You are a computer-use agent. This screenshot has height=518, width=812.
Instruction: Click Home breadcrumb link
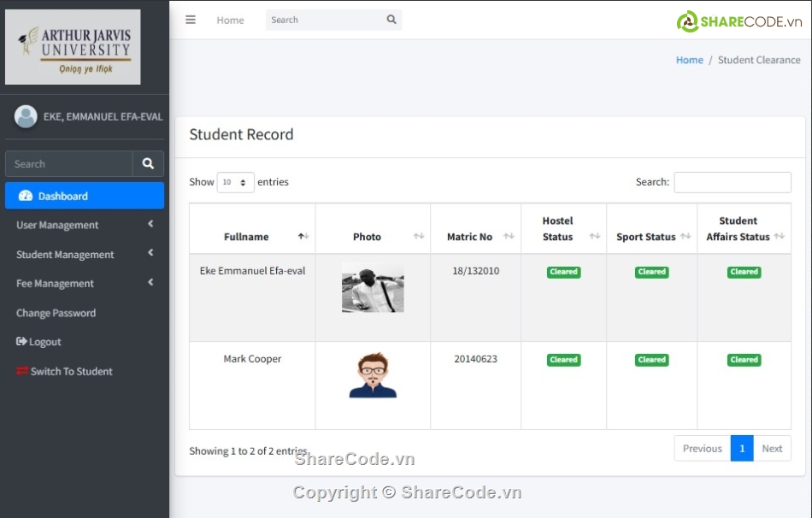pyautogui.click(x=689, y=60)
